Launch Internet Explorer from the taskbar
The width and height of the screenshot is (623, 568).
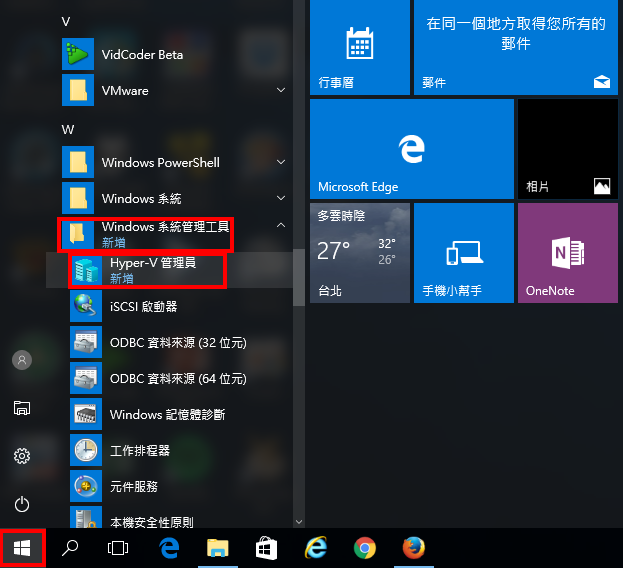coord(316,548)
